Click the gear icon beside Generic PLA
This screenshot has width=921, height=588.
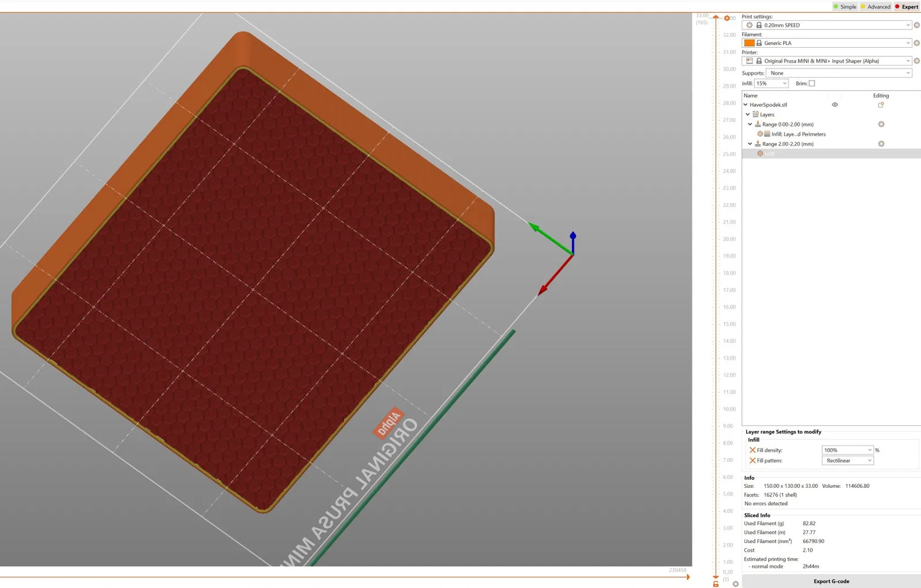point(917,43)
